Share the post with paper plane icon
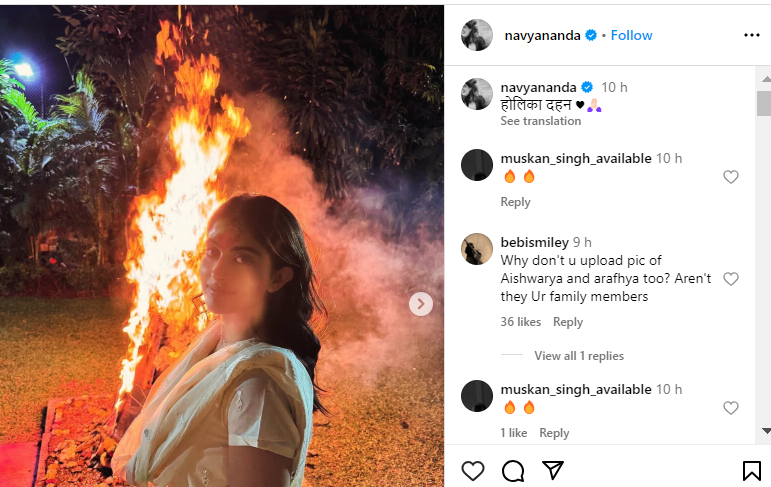 point(553,470)
